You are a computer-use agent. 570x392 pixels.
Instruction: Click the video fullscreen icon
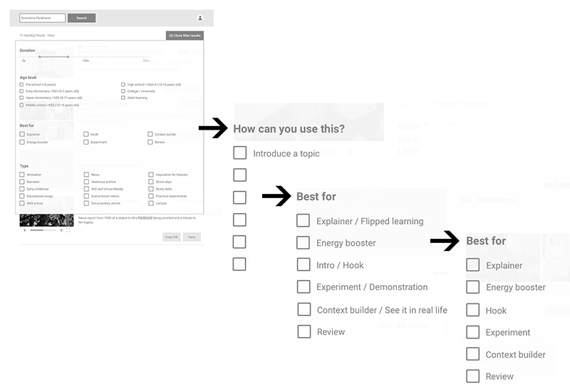pos(68,230)
